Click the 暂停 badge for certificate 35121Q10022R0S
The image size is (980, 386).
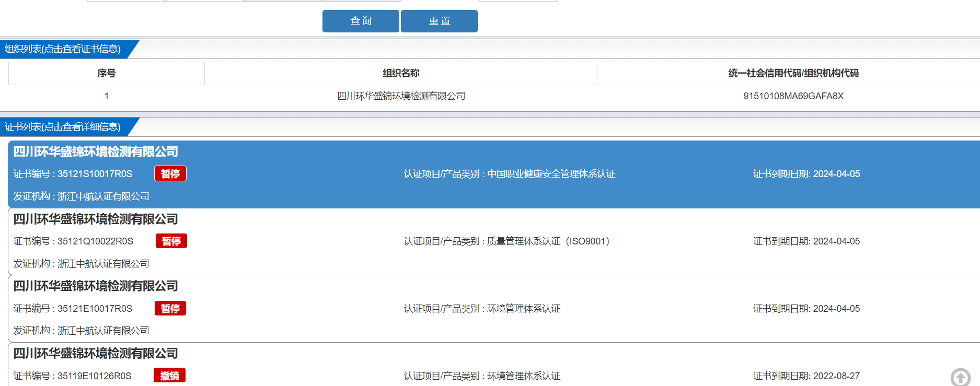pos(171,241)
